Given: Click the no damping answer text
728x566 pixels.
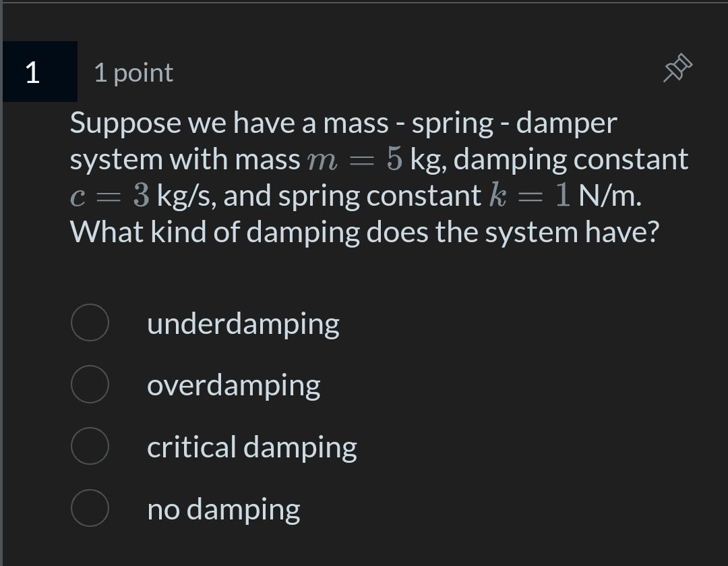Looking at the screenshot, I should [223, 510].
